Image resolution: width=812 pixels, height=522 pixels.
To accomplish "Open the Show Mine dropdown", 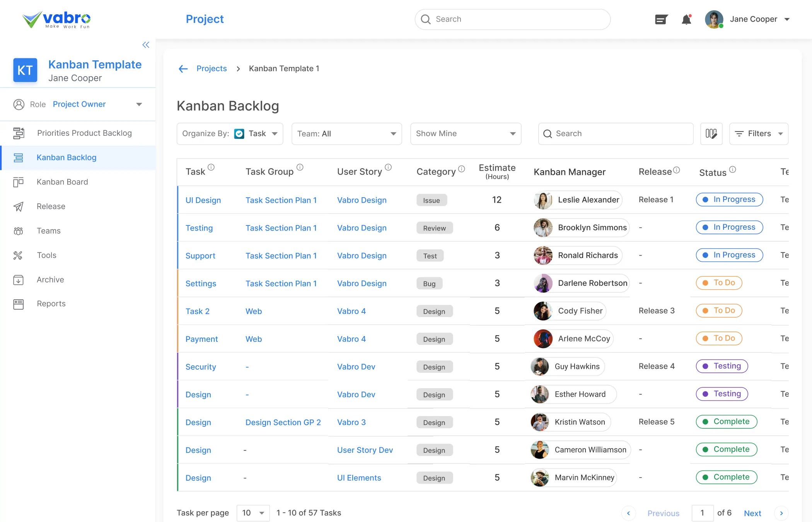I will 466,134.
